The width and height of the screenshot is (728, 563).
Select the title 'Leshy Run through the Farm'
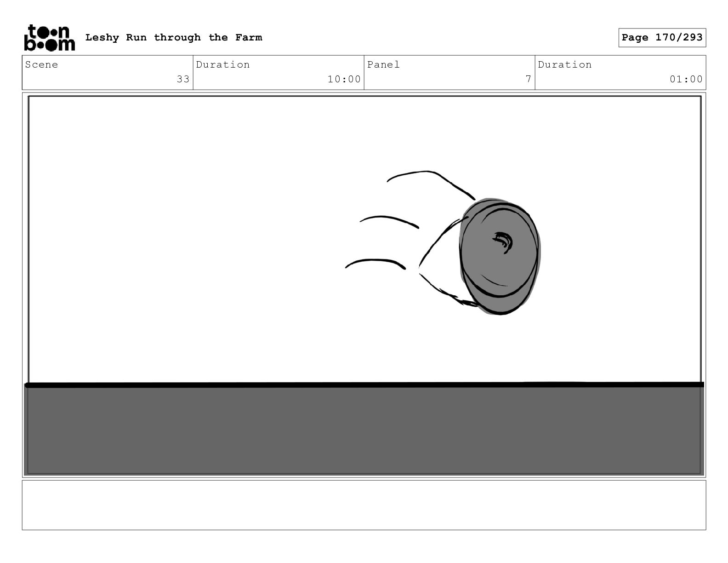pos(174,38)
